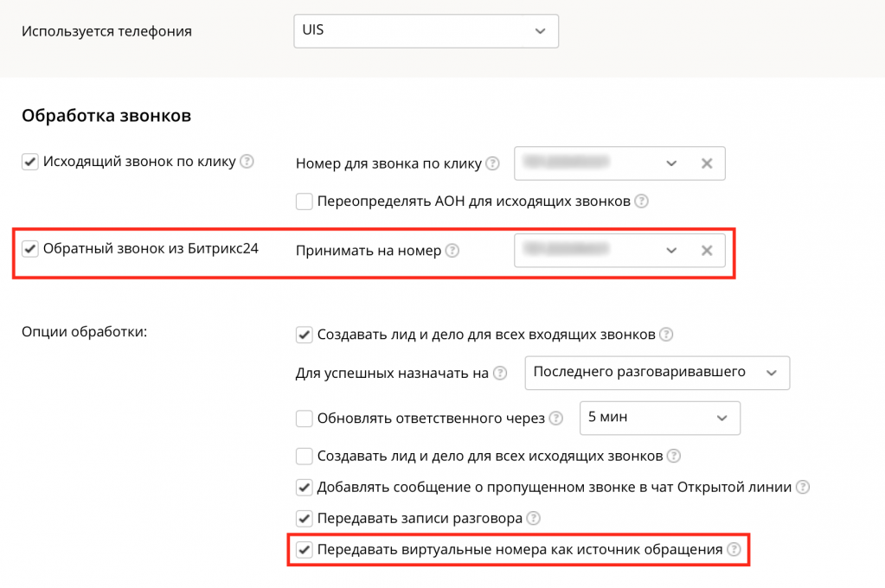Open help for "Принимать на номер"
885x588 pixels.
coord(454,249)
